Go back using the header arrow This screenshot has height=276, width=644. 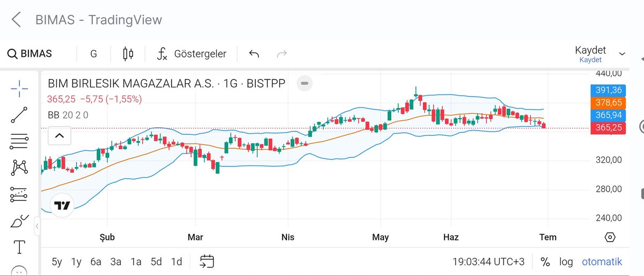click(x=16, y=20)
